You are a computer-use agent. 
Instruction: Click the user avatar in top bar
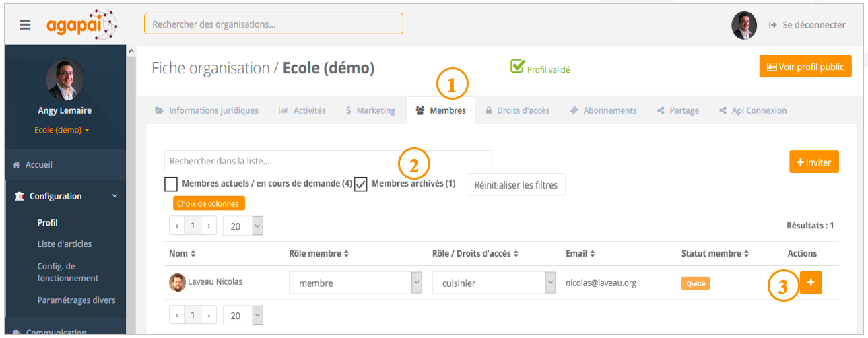point(744,26)
